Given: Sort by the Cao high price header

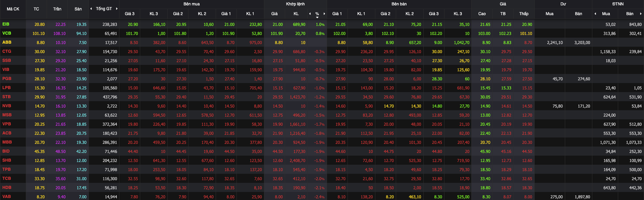Looking at the screenshot, I should click(x=482, y=14).
